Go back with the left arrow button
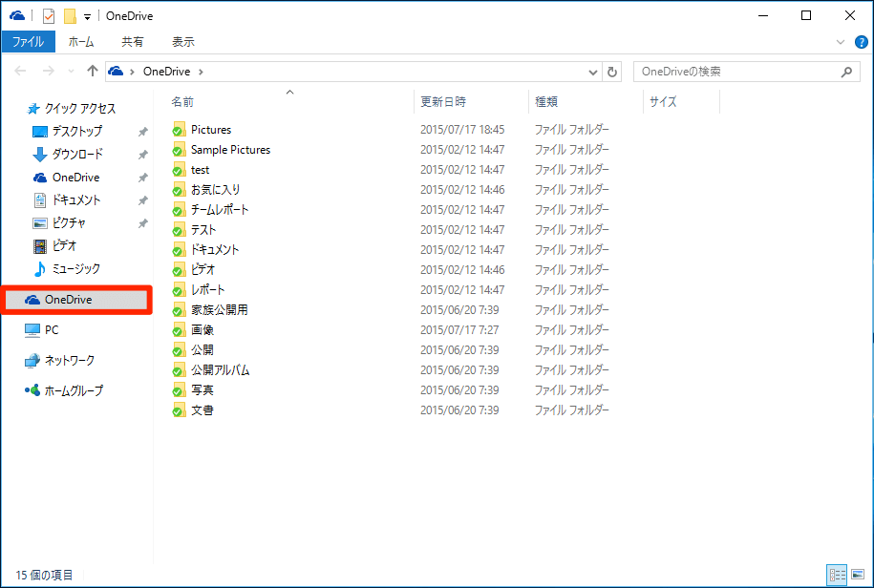Screen dimensions: 874x588 tap(21, 71)
